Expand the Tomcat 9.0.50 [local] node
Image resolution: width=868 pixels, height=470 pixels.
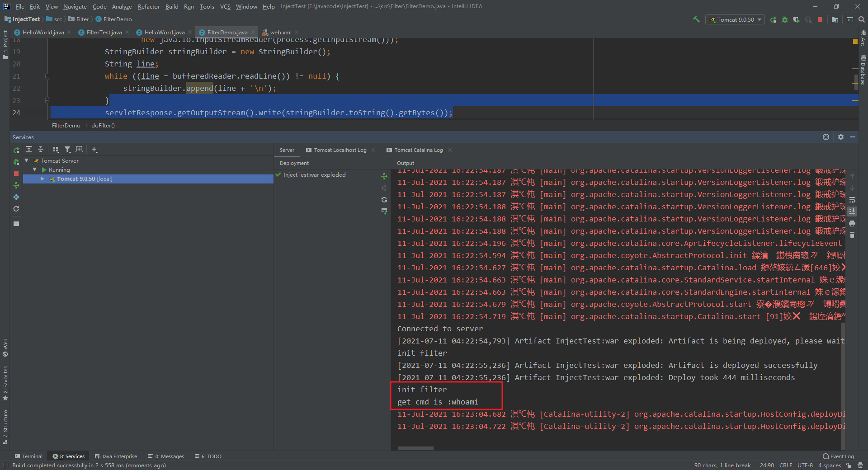[42, 179]
